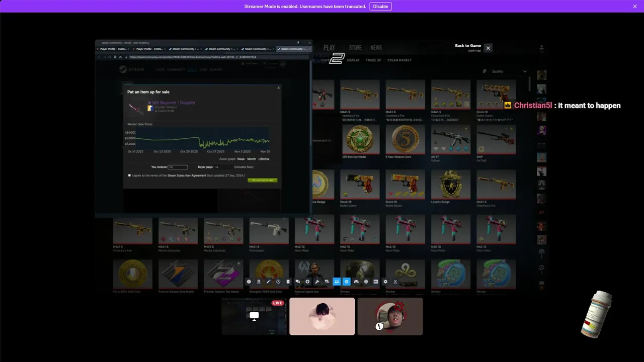This screenshot has width=644, height=362.
Task: Click the inventory grid vertical scrollbar
Action: tap(529, 83)
